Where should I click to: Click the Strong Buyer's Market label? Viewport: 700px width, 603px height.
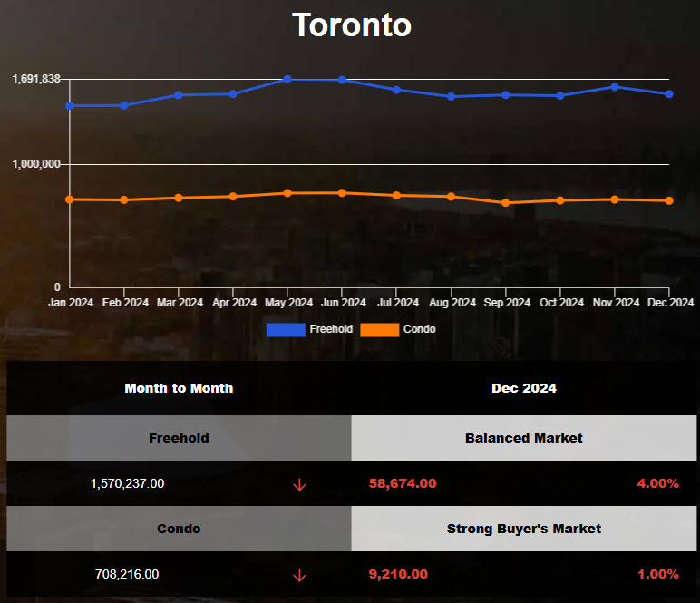pyautogui.click(x=524, y=529)
